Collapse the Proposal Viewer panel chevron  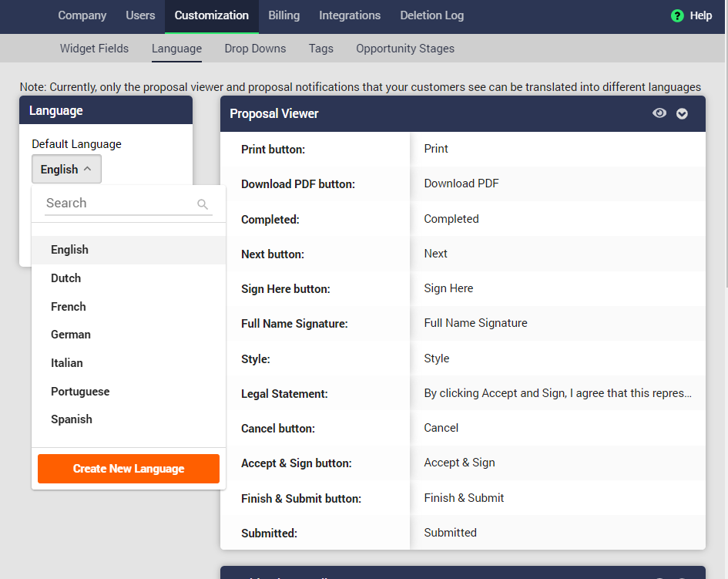[682, 114]
